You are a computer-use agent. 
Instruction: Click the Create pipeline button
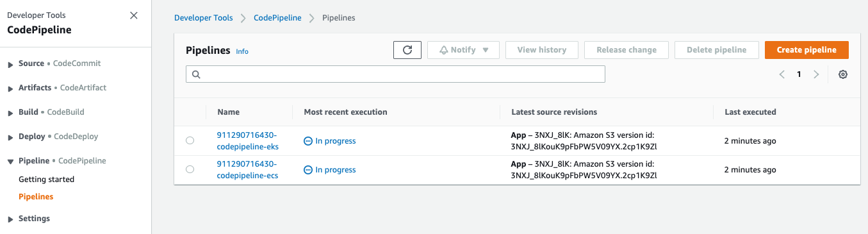pos(807,50)
